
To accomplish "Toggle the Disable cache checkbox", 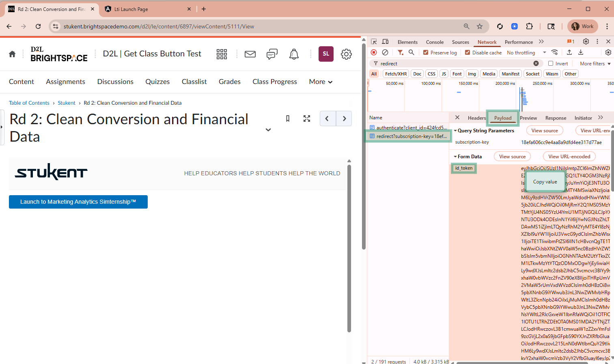I will [x=468, y=52].
